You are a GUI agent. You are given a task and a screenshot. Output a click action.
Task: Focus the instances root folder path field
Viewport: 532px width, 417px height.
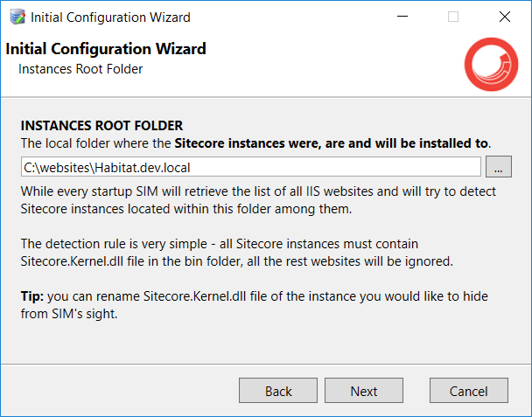coord(251,166)
